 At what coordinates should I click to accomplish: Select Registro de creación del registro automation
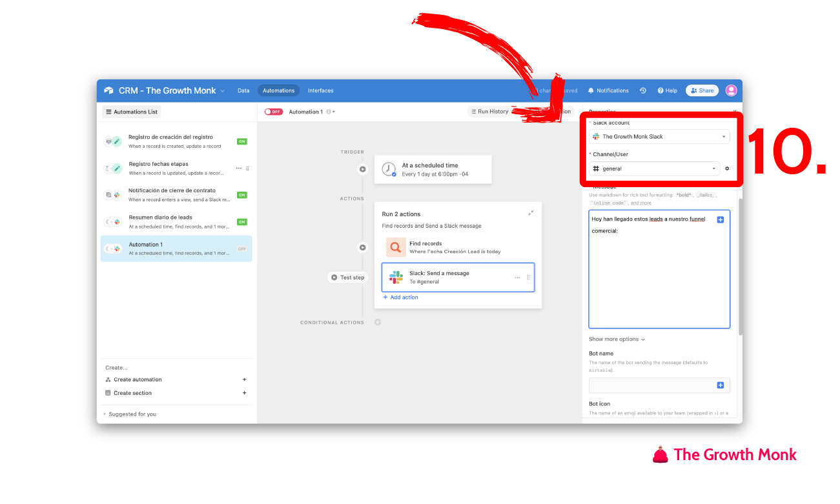click(x=176, y=141)
